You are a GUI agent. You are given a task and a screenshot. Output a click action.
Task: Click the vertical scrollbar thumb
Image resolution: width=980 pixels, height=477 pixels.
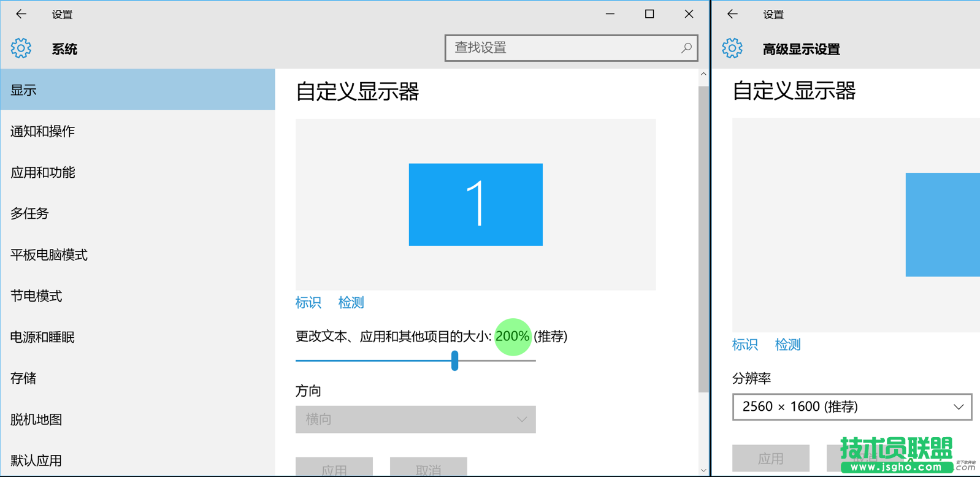(x=703, y=239)
